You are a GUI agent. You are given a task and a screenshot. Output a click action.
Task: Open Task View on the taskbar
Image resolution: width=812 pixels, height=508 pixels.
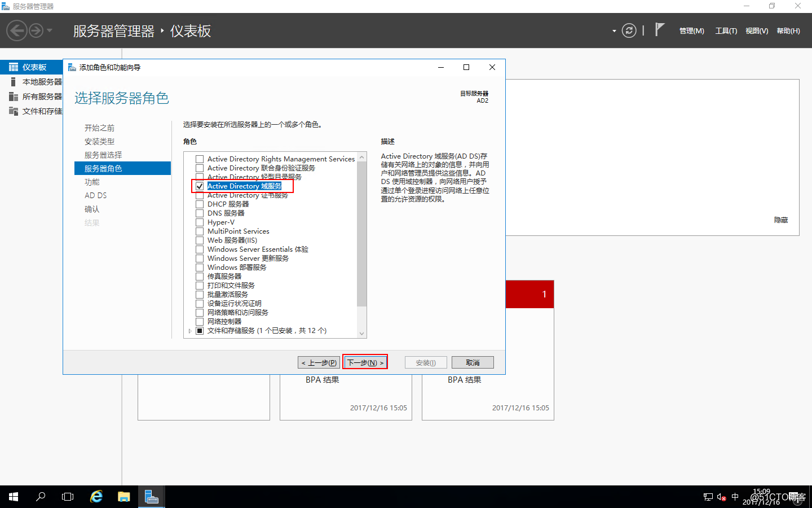[x=68, y=497]
